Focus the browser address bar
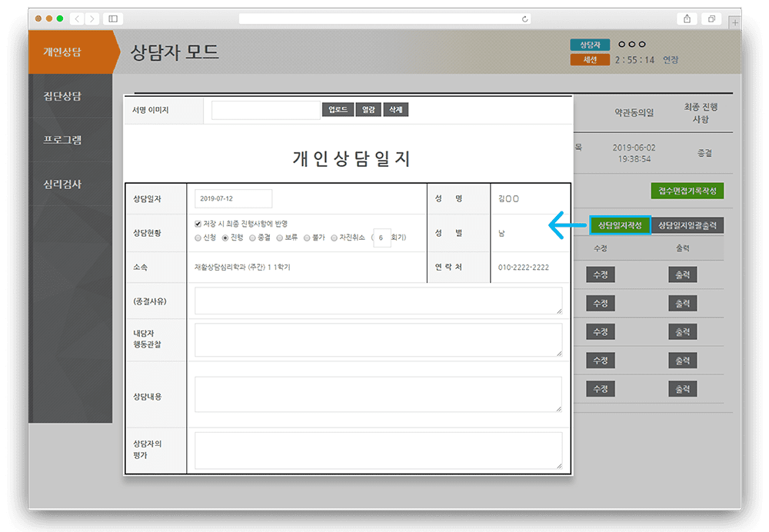The height and width of the screenshot is (532, 769). coord(385,19)
